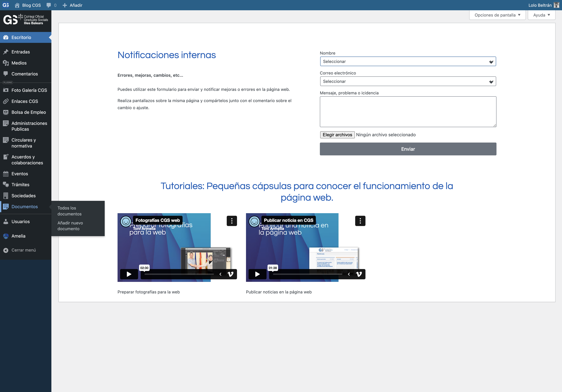The width and height of the screenshot is (562, 392).
Task: Click the Escritorio dashboard icon
Action: [6, 37]
